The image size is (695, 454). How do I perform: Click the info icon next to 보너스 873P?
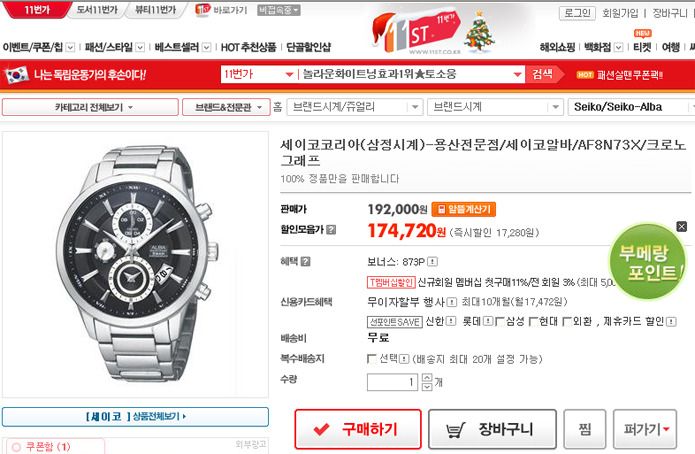(x=432, y=262)
